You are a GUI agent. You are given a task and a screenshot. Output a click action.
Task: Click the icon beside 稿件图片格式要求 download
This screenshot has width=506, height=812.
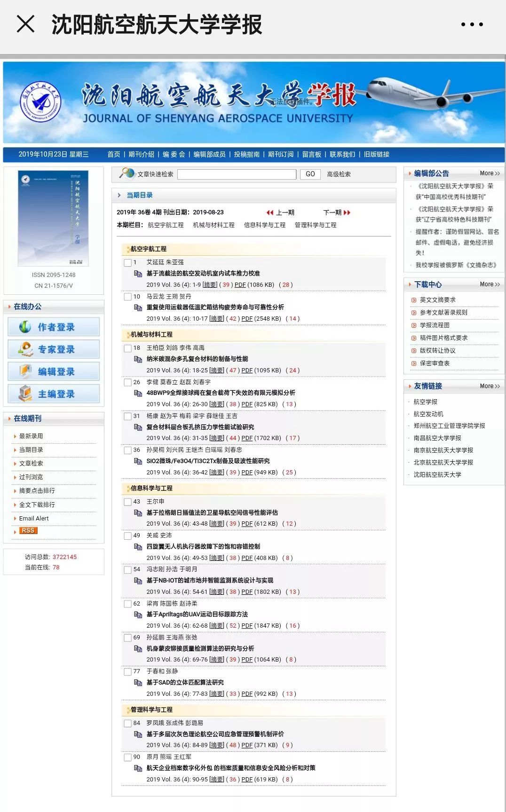click(414, 338)
